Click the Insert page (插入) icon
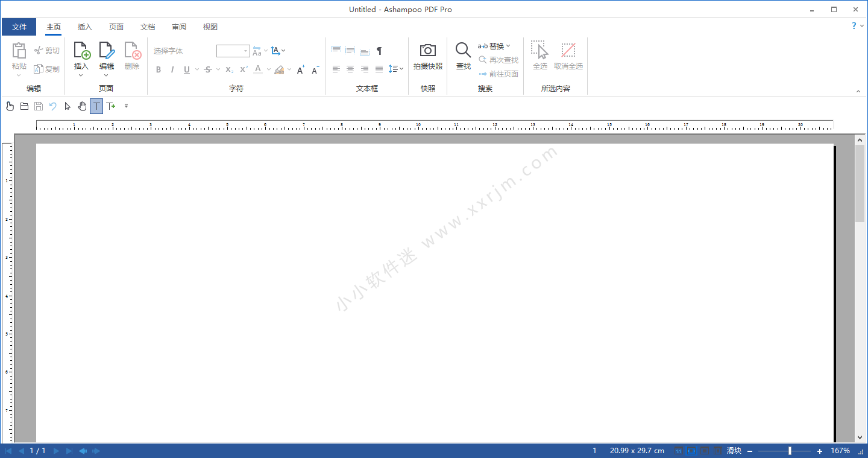868x458 pixels. pos(81,50)
